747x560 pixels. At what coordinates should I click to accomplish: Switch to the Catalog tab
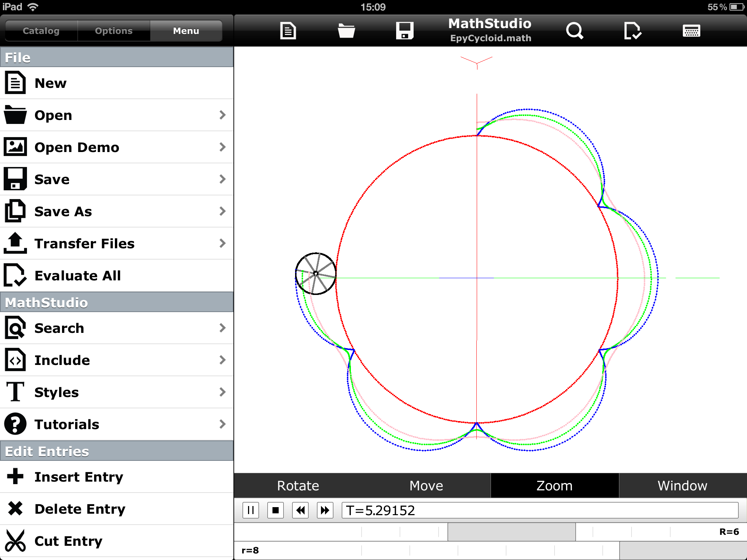tap(41, 31)
